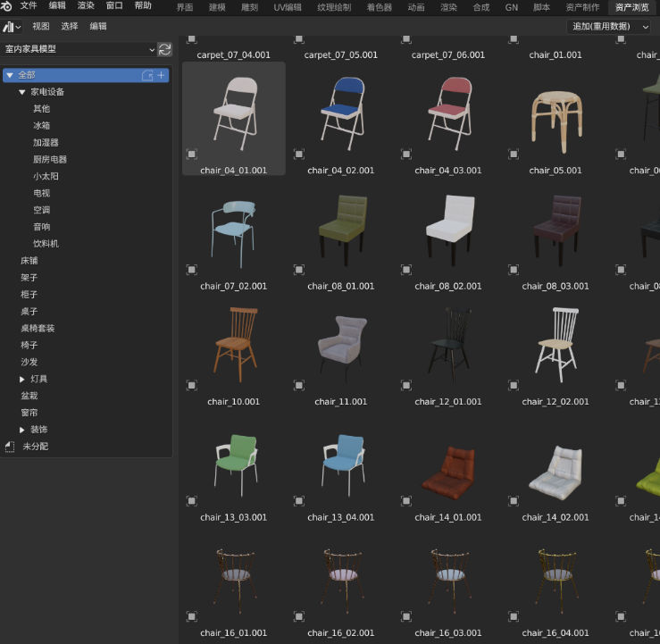Click the Blender logo icon
660x644 pixels.
point(6,6)
